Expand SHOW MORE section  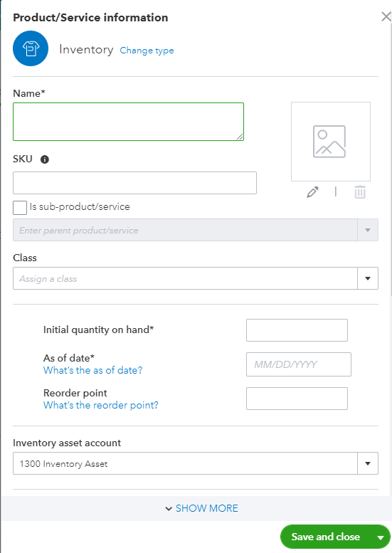[201, 508]
